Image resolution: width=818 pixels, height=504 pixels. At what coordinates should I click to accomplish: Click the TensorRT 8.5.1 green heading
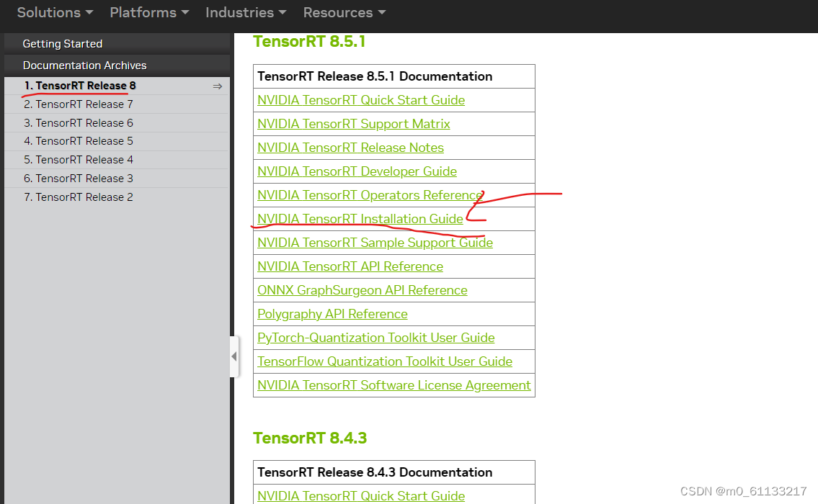coord(309,42)
